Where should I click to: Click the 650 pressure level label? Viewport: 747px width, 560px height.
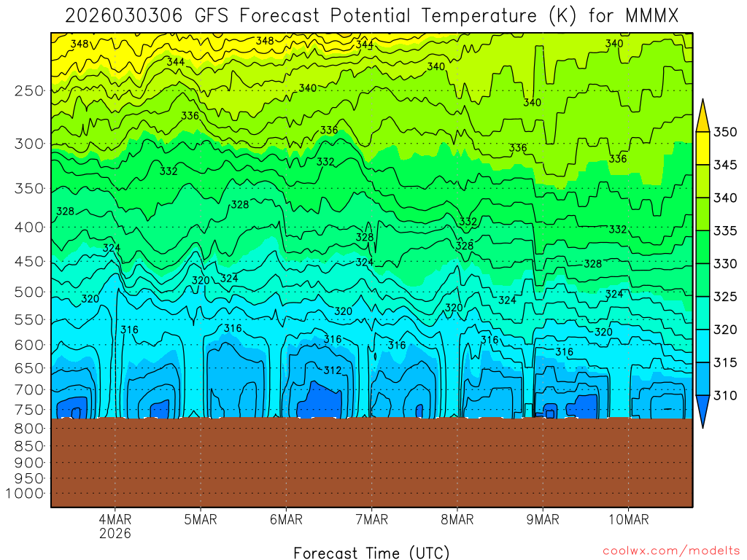[x=29, y=368]
